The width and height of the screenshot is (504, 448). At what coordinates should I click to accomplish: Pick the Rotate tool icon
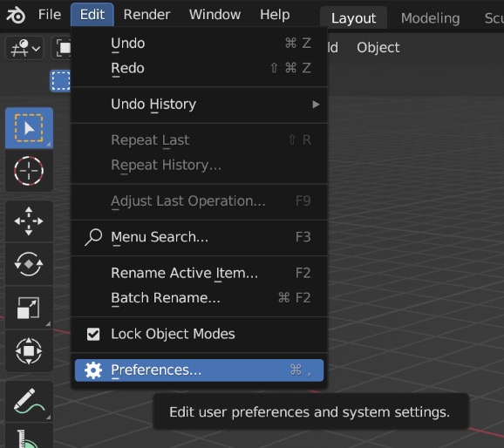point(29,264)
